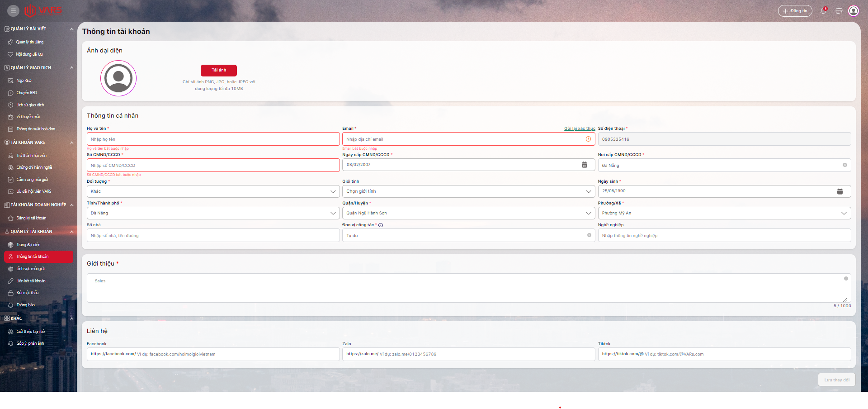Screen dimensions: 868x409
Task: Collapse the QUẢN LÝ TÀI KHOẢN section
Action: click(71, 232)
